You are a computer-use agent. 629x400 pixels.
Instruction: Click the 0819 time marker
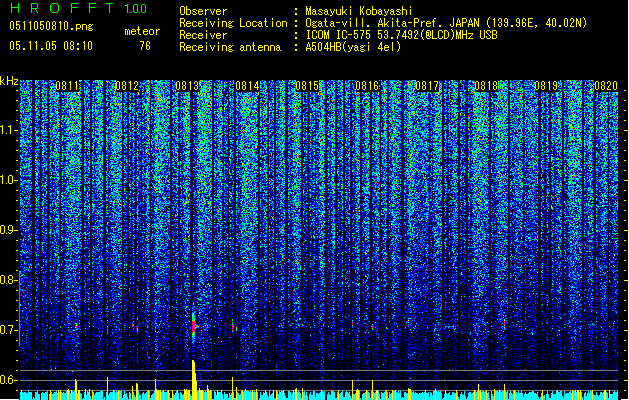[x=546, y=86]
